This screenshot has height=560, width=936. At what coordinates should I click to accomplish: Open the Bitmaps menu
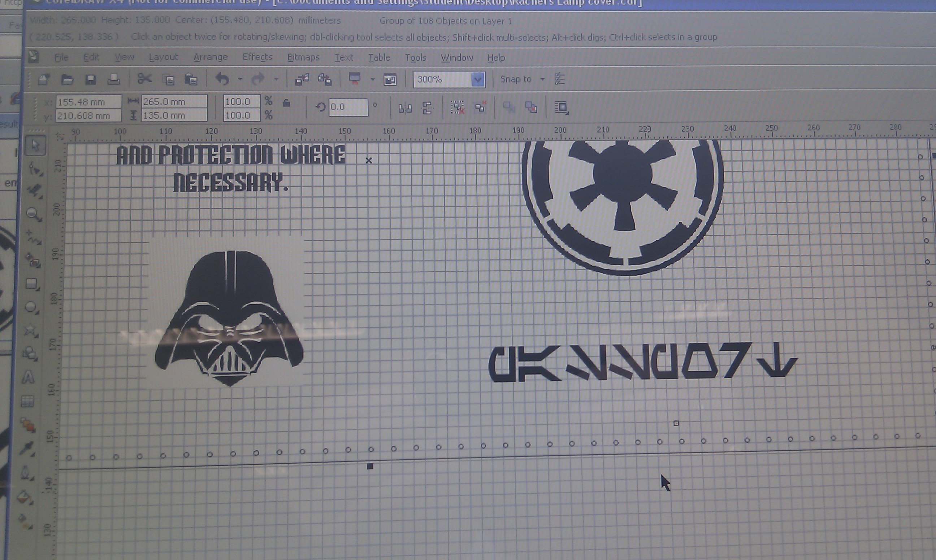(x=303, y=57)
